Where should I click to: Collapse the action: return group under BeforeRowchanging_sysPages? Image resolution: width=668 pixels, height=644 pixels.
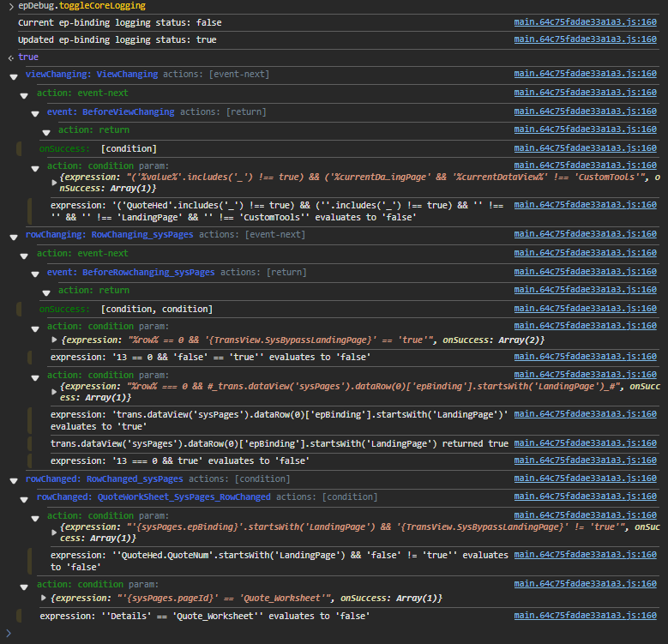(46, 293)
